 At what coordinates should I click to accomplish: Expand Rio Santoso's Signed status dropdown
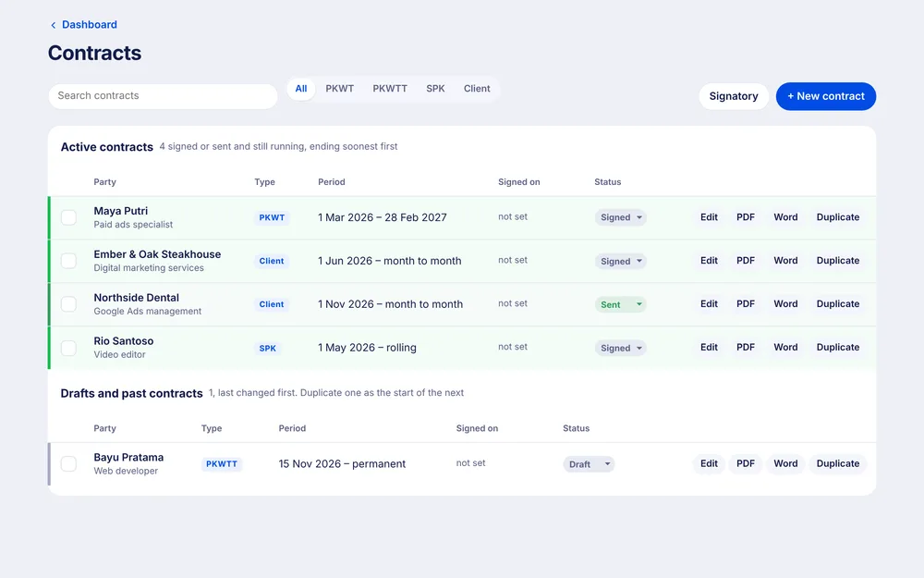621,348
